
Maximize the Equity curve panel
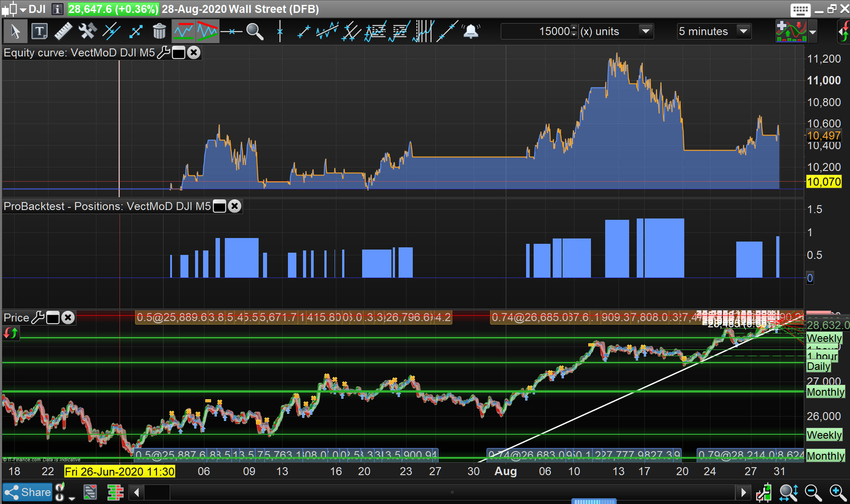click(x=179, y=53)
